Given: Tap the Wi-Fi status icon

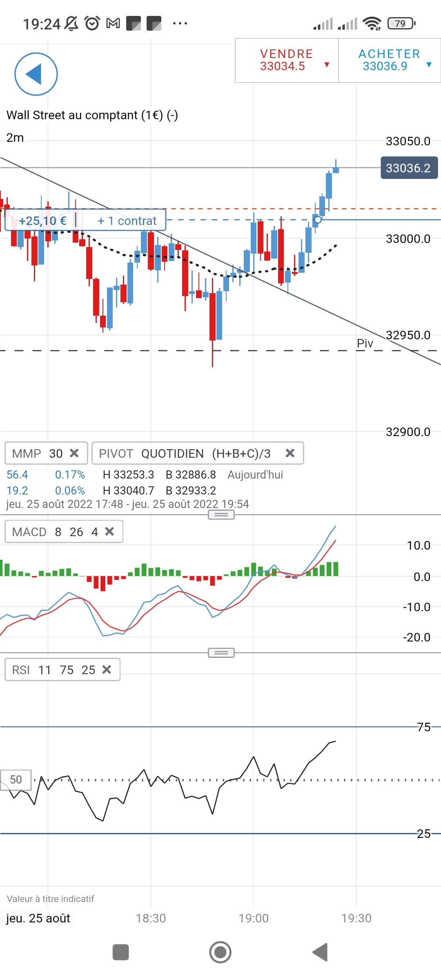Looking at the screenshot, I should tap(372, 24).
